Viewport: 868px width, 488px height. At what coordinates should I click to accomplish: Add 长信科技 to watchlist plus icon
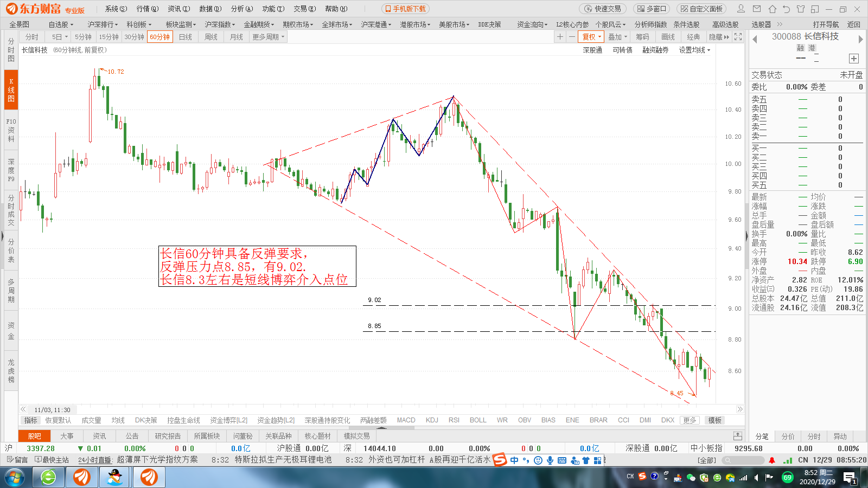click(854, 59)
